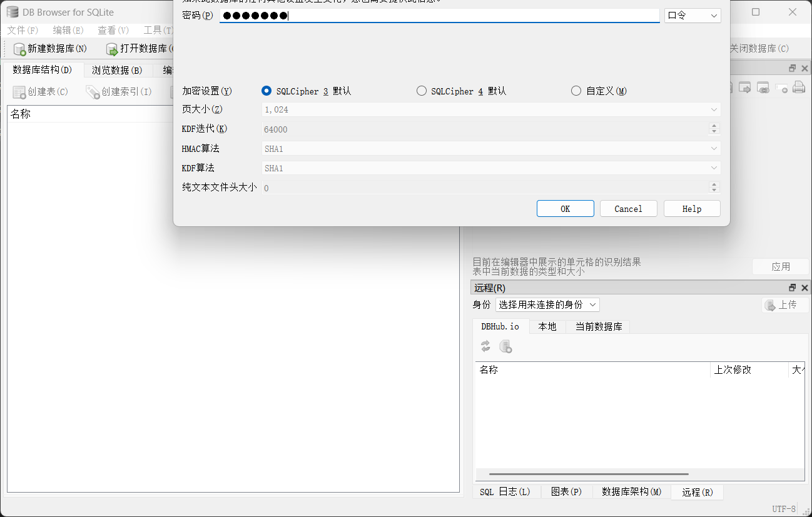Select the DBHub.io tab

[x=500, y=326]
